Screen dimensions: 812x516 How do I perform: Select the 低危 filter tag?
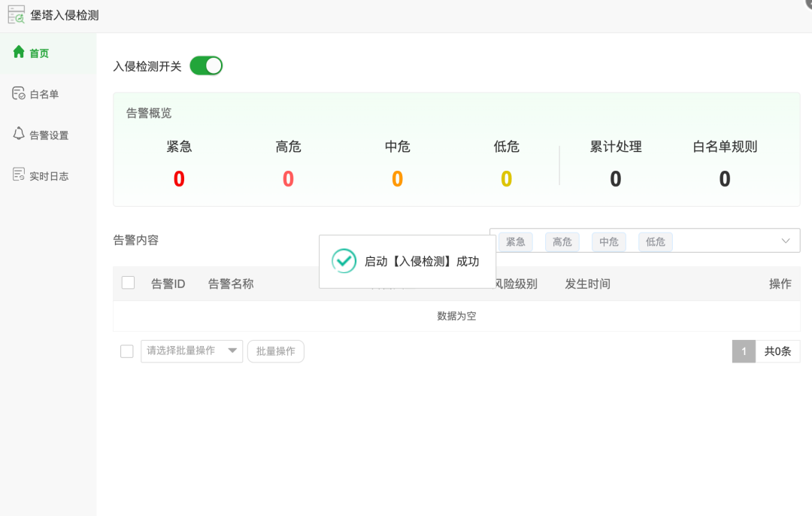pos(655,241)
